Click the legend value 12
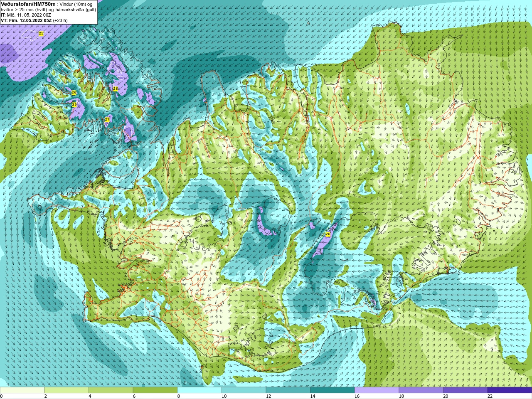 268,396
